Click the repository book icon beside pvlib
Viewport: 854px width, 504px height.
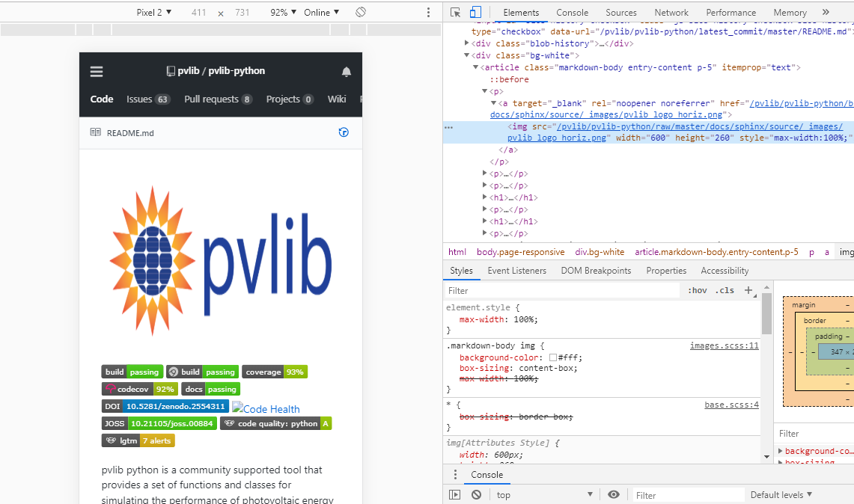[171, 71]
